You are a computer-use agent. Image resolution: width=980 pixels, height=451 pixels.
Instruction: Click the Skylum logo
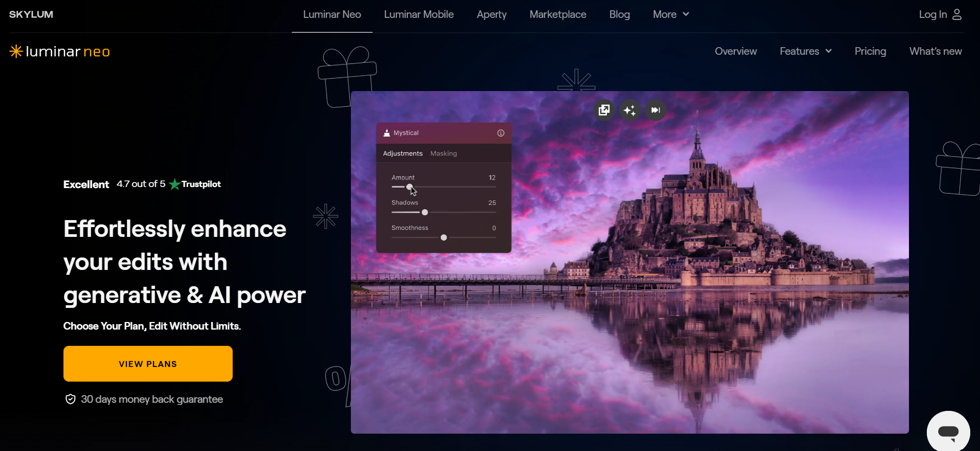(31, 15)
